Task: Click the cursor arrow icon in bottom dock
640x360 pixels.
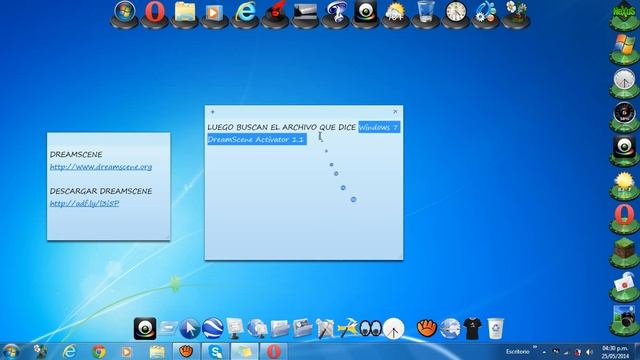Action: 190,329
